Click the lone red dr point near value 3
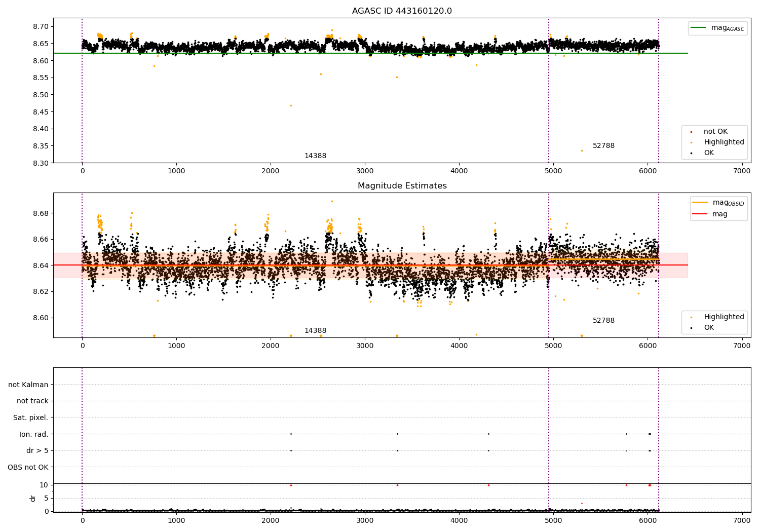 (582, 503)
